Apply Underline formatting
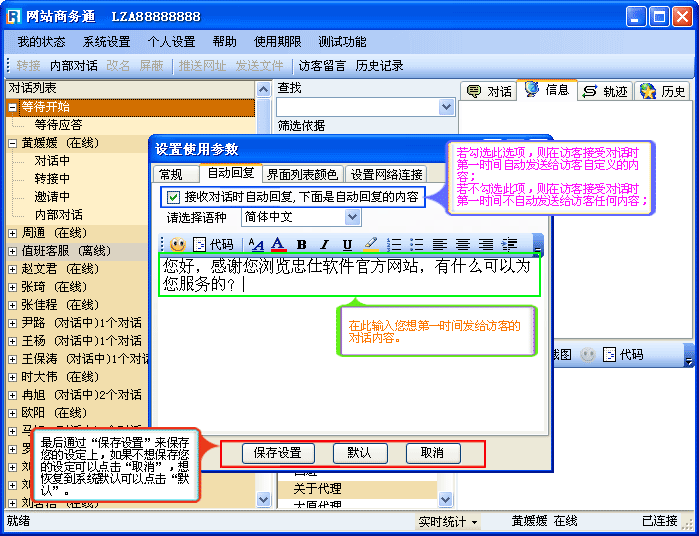This screenshot has width=699, height=536. click(347, 244)
